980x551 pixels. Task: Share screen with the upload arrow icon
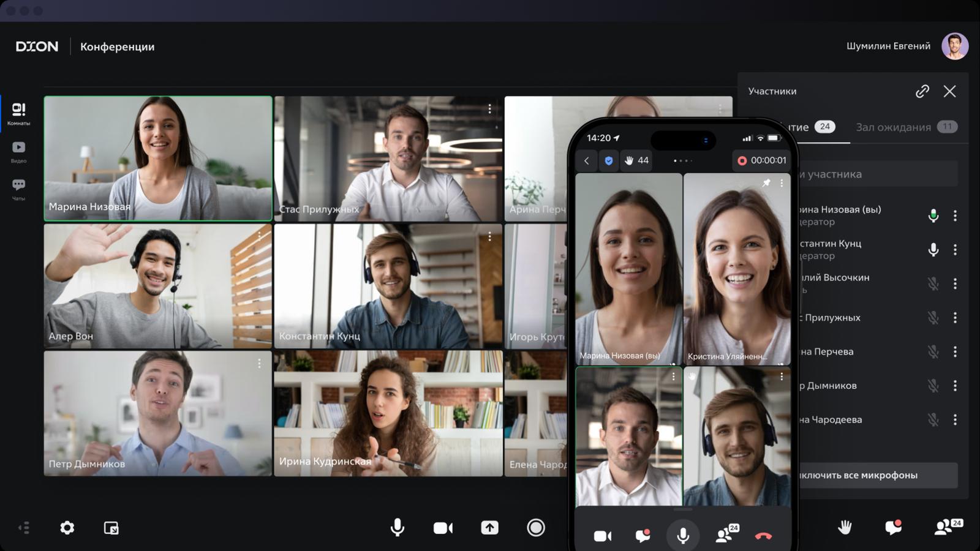pos(489,528)
